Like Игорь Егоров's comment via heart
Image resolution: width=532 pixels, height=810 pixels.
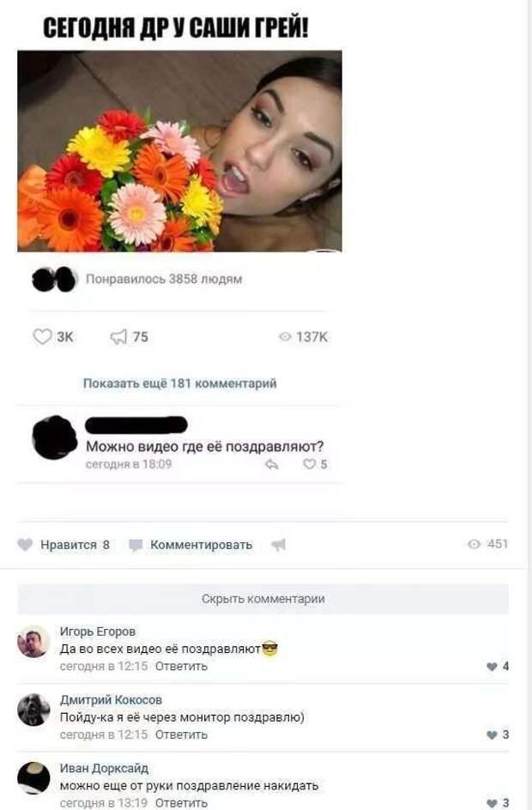tap(492, 667)
